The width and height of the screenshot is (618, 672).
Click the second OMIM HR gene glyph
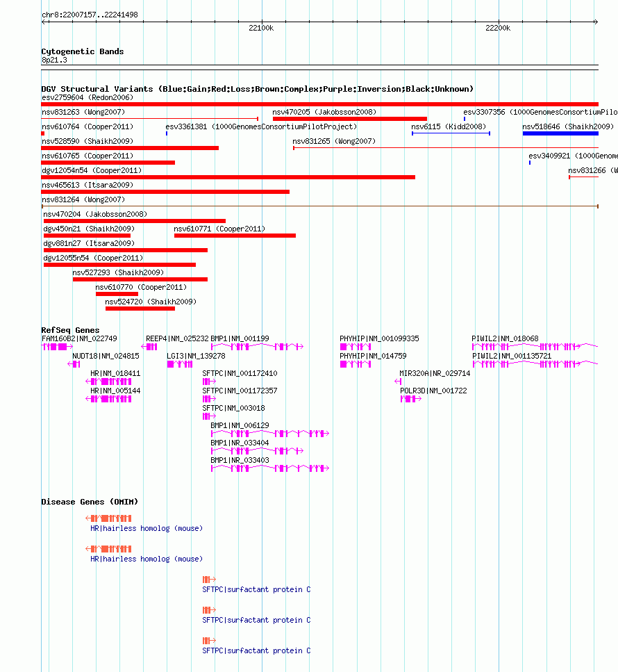(108, 549)
